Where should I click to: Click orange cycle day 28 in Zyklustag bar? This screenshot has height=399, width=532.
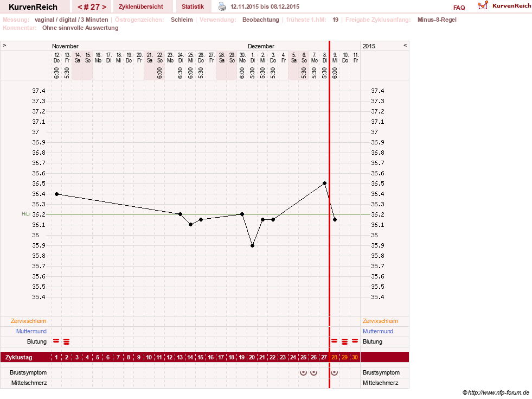pyautogui.click(x=334, y=357)
